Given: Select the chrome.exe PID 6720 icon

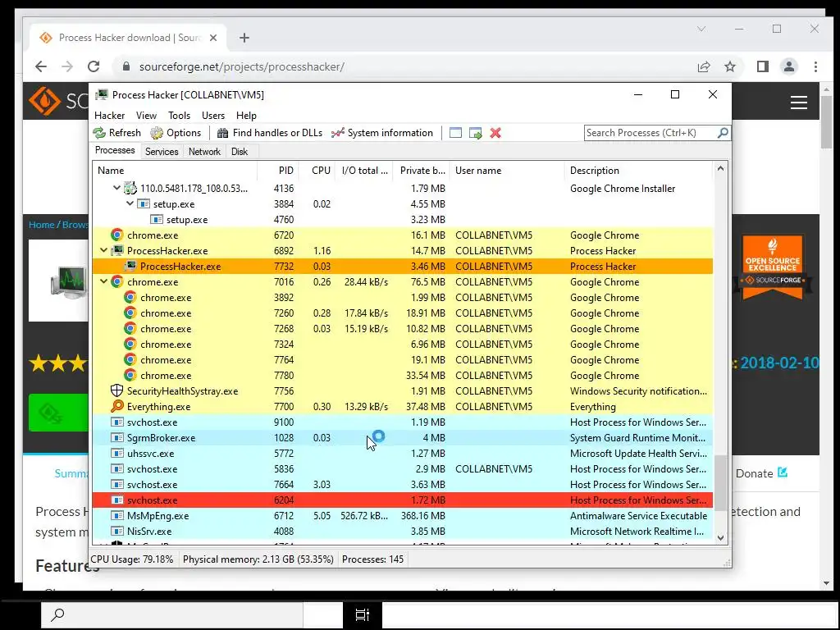Looking at the screenshot, I should click(x=116, y=235).
